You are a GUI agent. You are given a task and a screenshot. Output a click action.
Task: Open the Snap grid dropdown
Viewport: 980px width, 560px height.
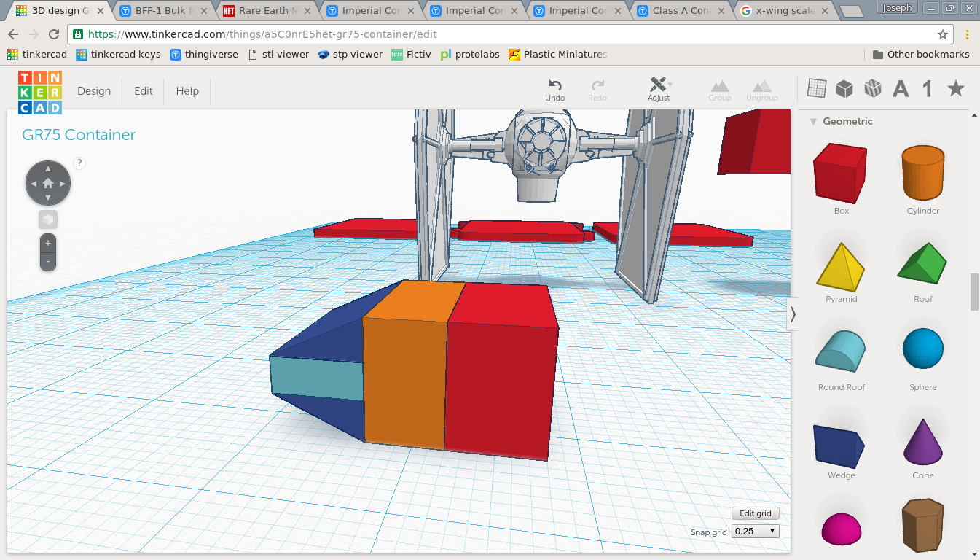coord(755,532)
